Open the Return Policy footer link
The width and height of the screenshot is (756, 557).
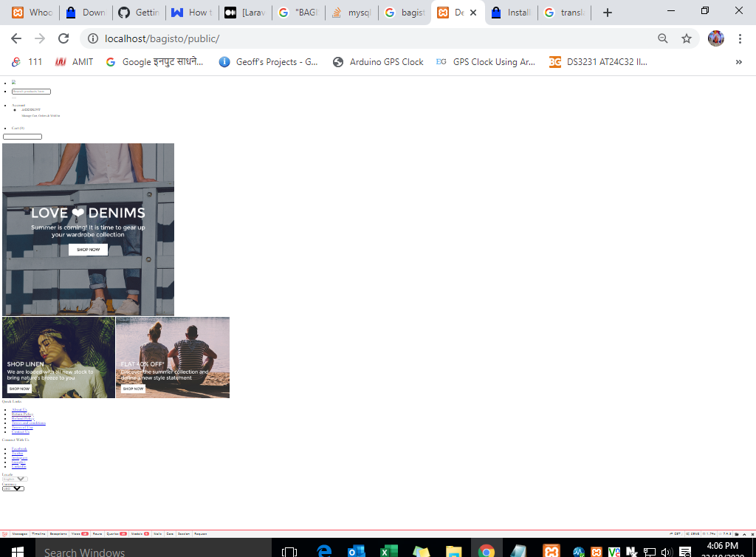[23, 414]
